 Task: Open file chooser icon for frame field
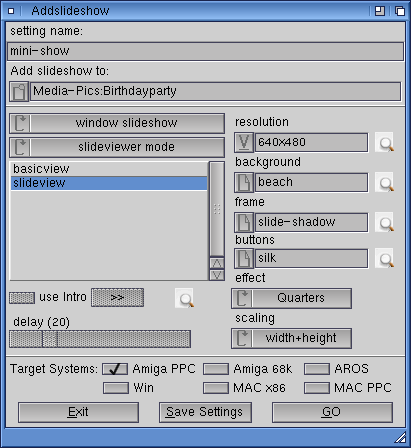244,223
